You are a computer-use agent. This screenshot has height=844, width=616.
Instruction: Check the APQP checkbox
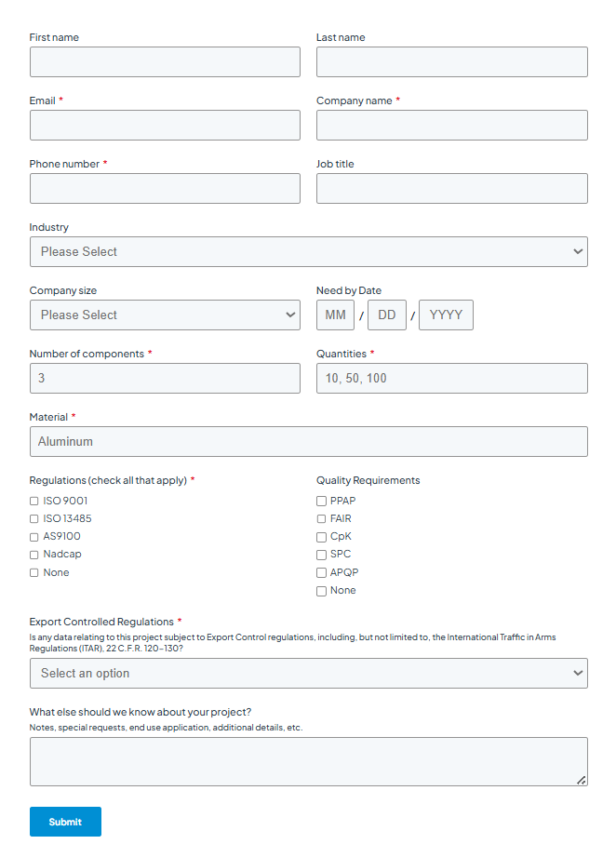coord(321,572)
